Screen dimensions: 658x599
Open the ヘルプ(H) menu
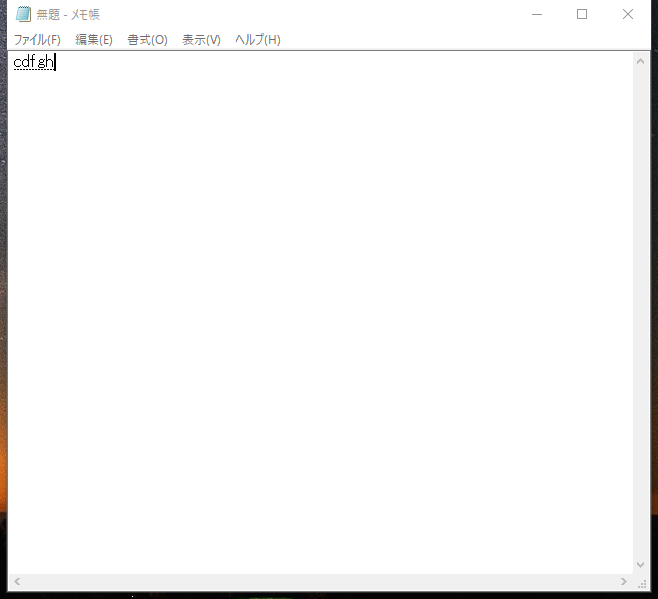click(258, 40)
